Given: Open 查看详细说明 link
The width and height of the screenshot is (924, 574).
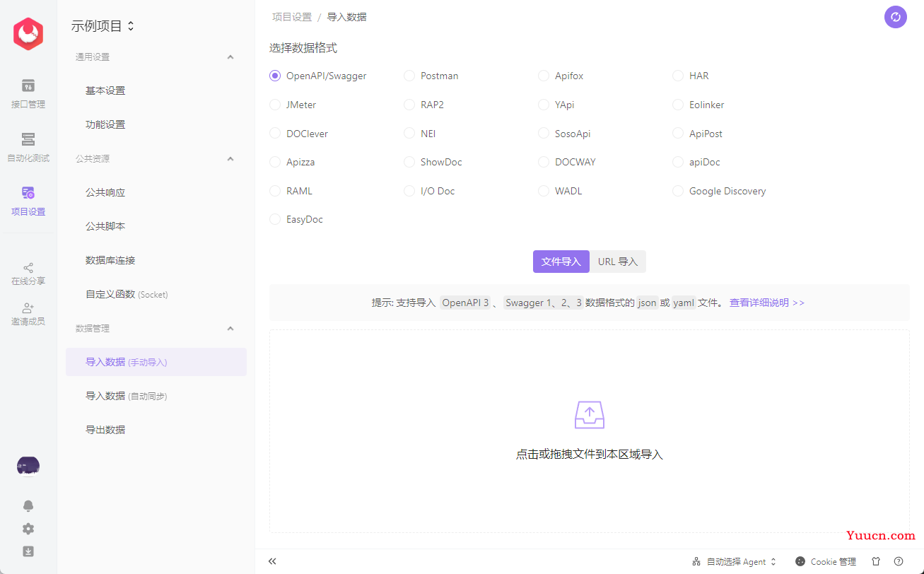Looking at the screenshot, I should coord(767,303).
